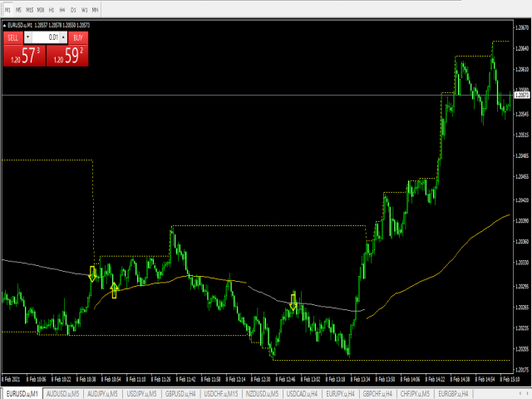Go to EURGBP.u,H4 chart tab
The height and width of the screenshot is (399, 532).
click(x=453, y=393)
